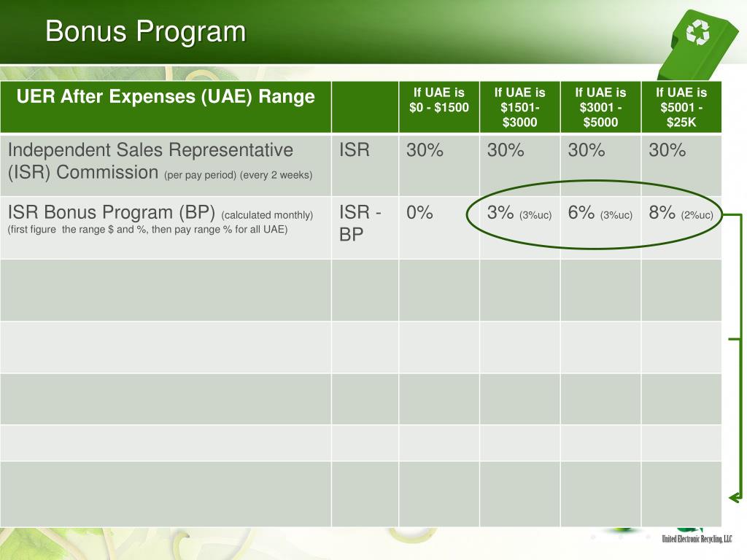The image size is (747, 560).
Task: Click the '(per pay period) (every 2 weeks)' note
Action: pyautogui.click(x=239, y=175)
